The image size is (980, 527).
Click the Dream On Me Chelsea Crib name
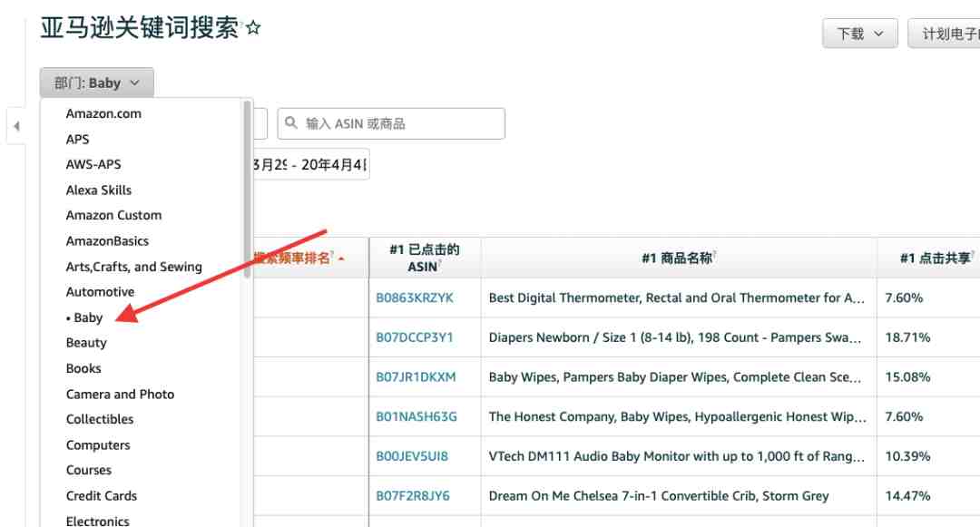pyautogui.click(x=659, y=496)
